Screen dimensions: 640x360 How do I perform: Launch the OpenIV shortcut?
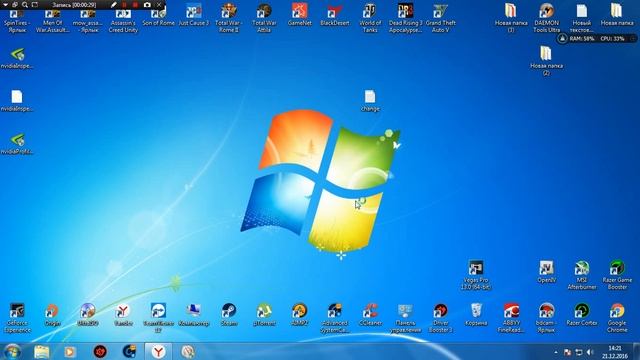[x=547, y=271]
